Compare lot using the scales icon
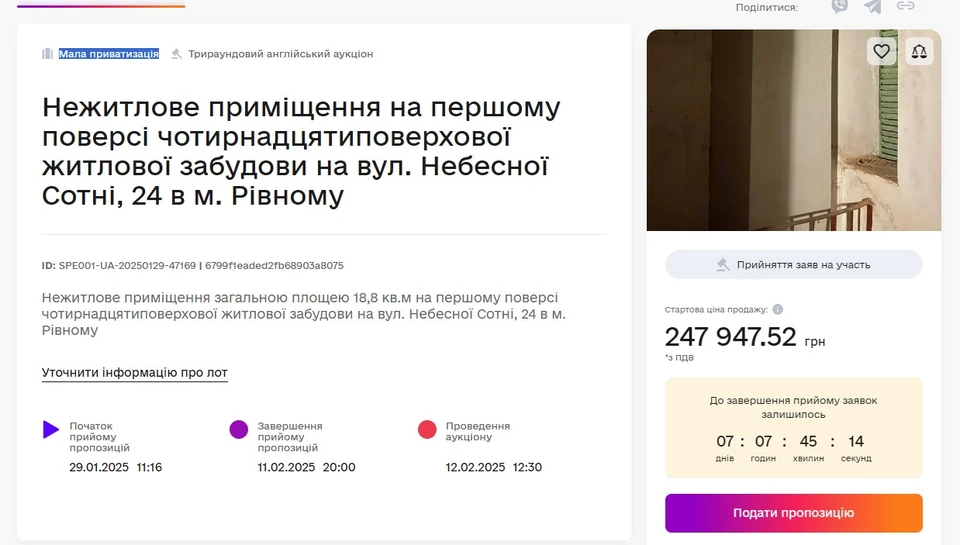This screenshot has width=960, height=545. point(919,51)
